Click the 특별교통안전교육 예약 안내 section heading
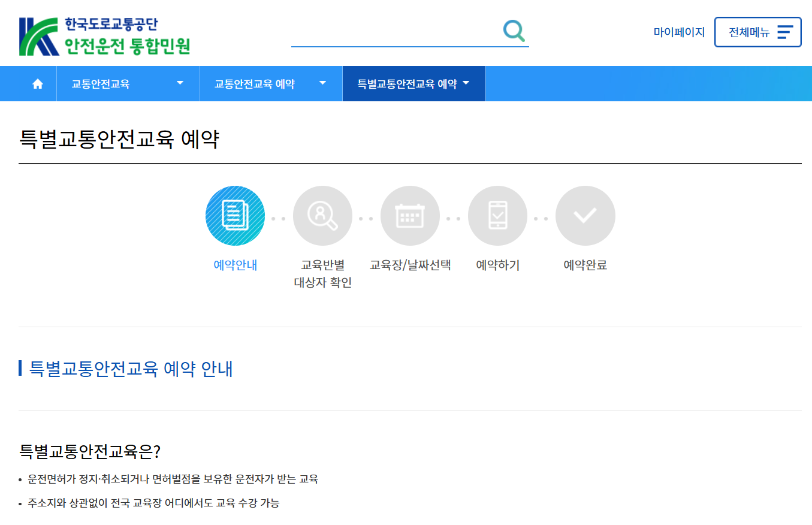This screenshot has width=812, height=525. [131, 369]
